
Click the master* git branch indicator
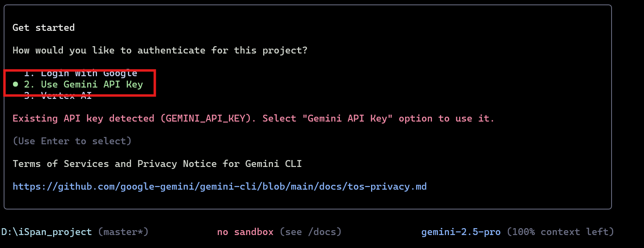pos(123,232)
